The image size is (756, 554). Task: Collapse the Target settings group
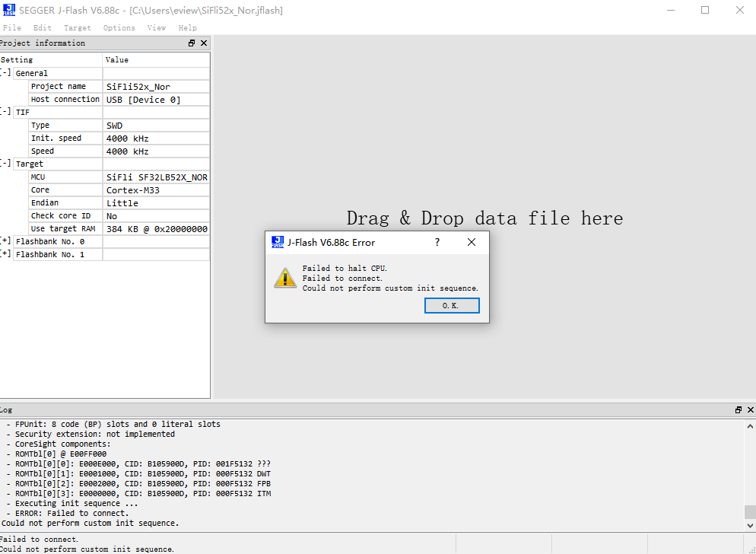tap(5, 164)
